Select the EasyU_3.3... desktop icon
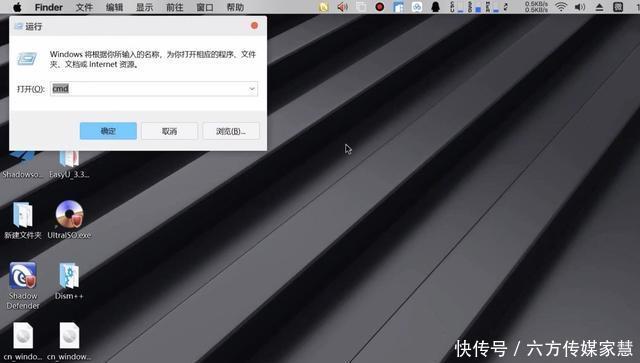640x363 pixels. click(69, 165)
